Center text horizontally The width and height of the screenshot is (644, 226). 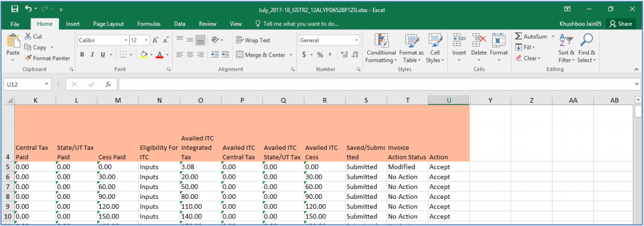[190, 54]
